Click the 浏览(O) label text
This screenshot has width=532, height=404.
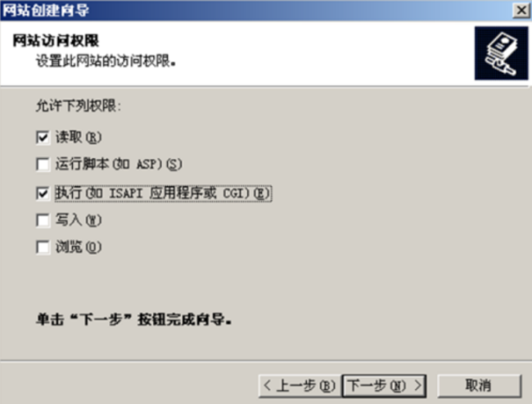[79, 247]
